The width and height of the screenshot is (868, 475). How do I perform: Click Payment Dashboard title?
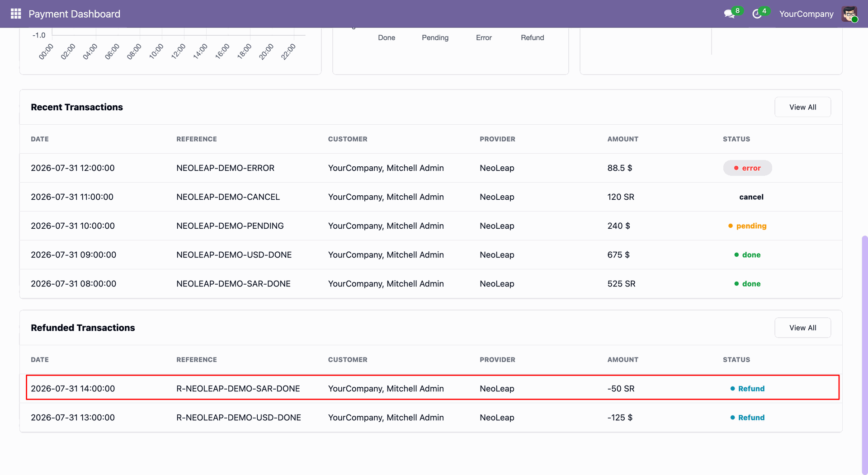tap(75, 14)
